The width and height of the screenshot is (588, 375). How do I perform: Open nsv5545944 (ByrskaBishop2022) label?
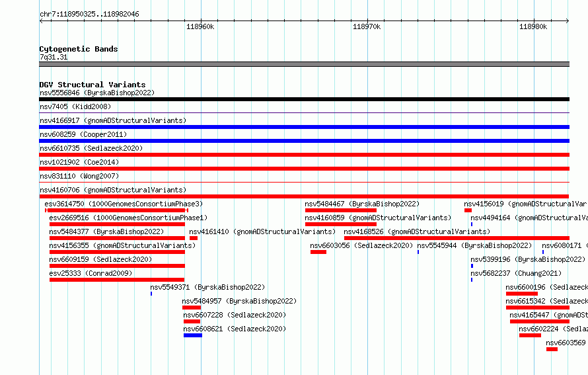tap(474, 245)
